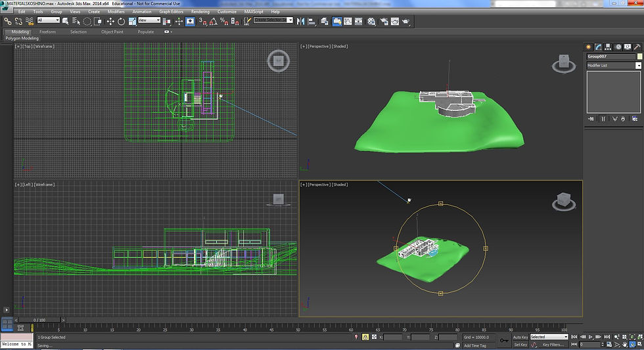Screen dimensions: 644x350
Task: Open the Modifiers menu
Action: (116, 11)
